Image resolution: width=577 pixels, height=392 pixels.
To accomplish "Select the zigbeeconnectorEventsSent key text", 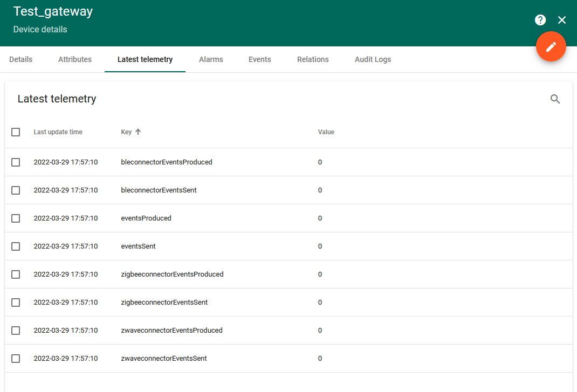I will click(164, 302).
